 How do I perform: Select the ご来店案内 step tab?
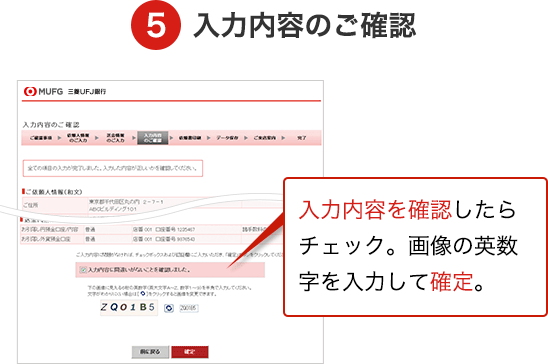[265, 138]
